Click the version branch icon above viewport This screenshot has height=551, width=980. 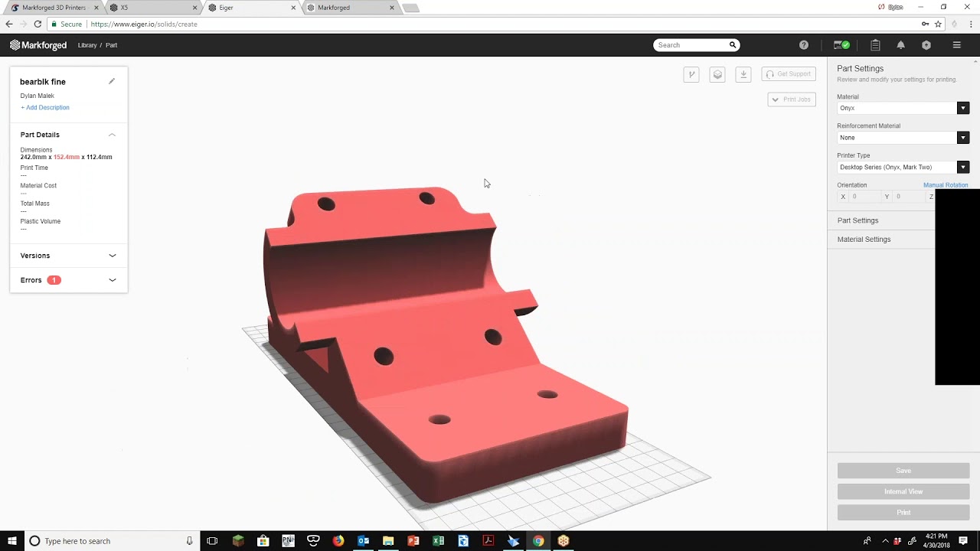[691, 74]
